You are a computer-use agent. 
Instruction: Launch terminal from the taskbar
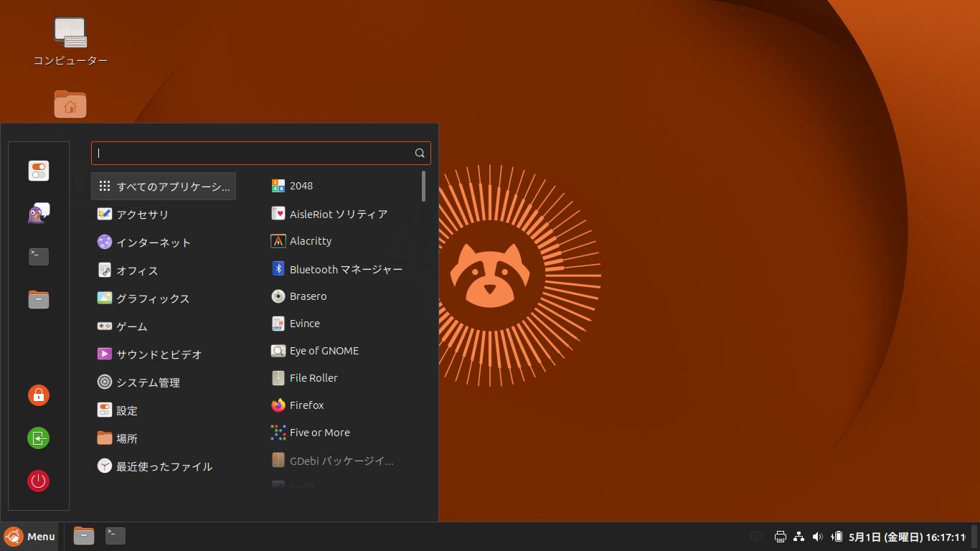tap(116, 536)
